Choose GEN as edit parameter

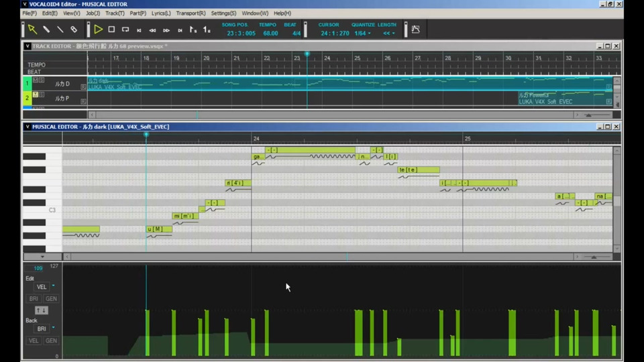pos(51,299)
